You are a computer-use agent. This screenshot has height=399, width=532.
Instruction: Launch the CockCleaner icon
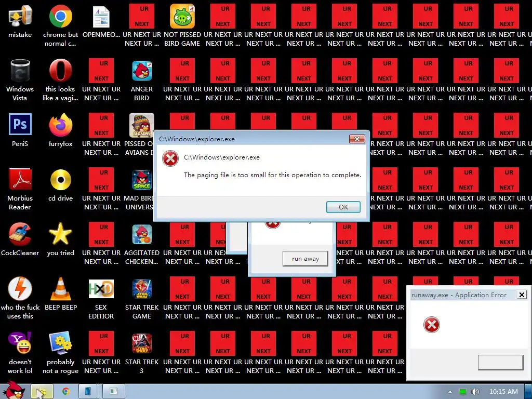click(x=20, y=234)
